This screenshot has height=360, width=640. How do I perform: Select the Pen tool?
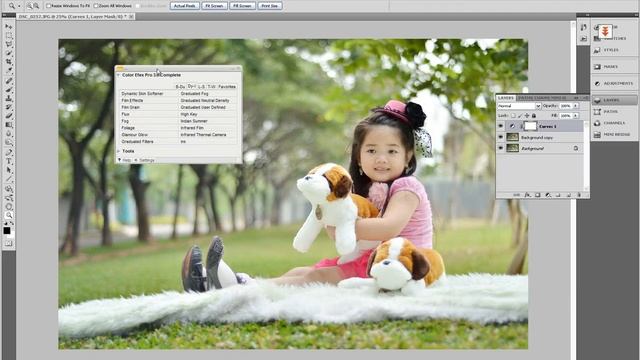[x=9, y=152]
